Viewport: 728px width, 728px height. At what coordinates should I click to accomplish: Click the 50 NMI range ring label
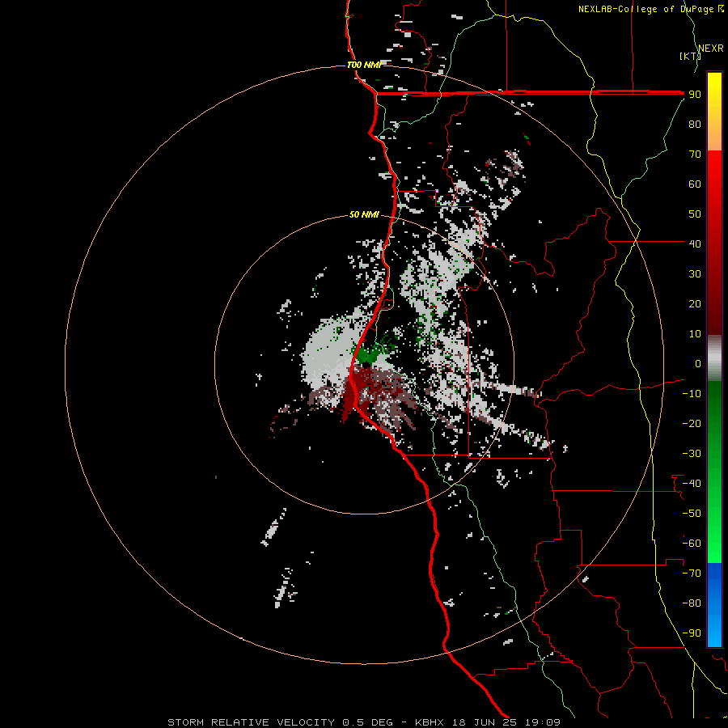[364, 214]
